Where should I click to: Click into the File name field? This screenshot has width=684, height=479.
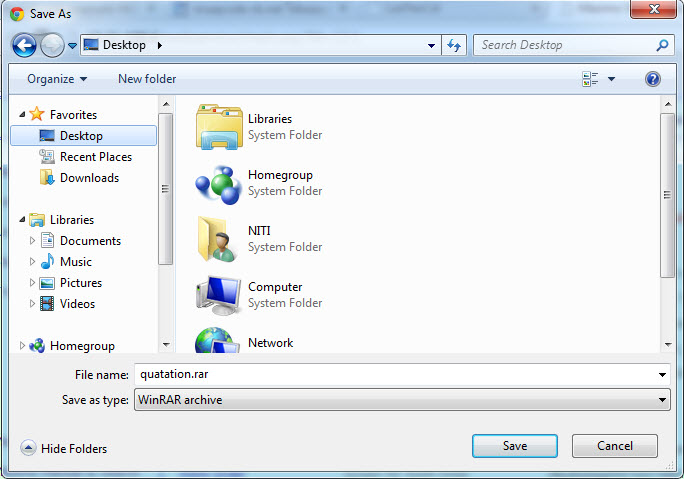pos(395,375)
